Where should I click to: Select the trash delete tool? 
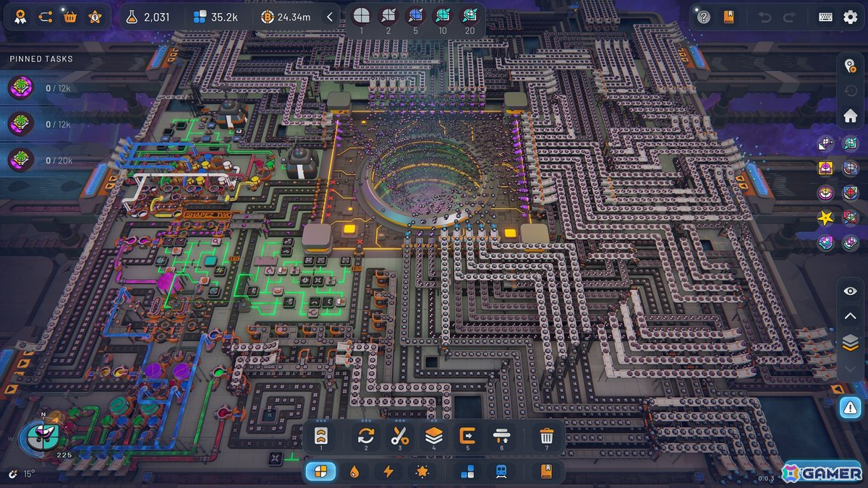point(546,436)
